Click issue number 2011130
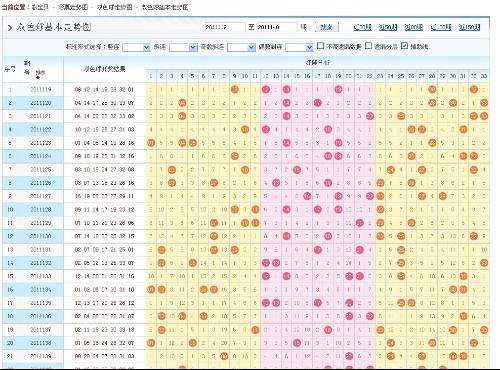Image resolution: width=500 pixels, height=370 pixels. point(41,236)
